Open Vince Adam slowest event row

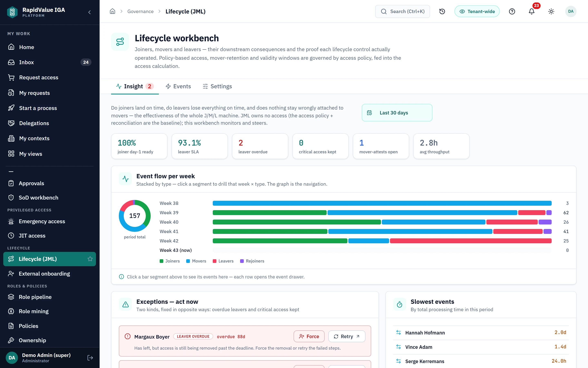pos(481,347)
